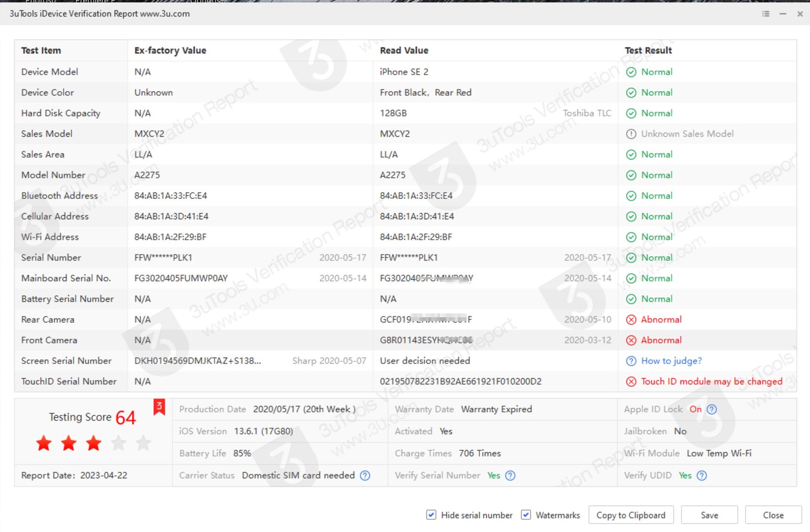The width and height of the screenshot is (810, 532).
Task: Click help icon next to Verify Serial Number
Action: [510, 475]
